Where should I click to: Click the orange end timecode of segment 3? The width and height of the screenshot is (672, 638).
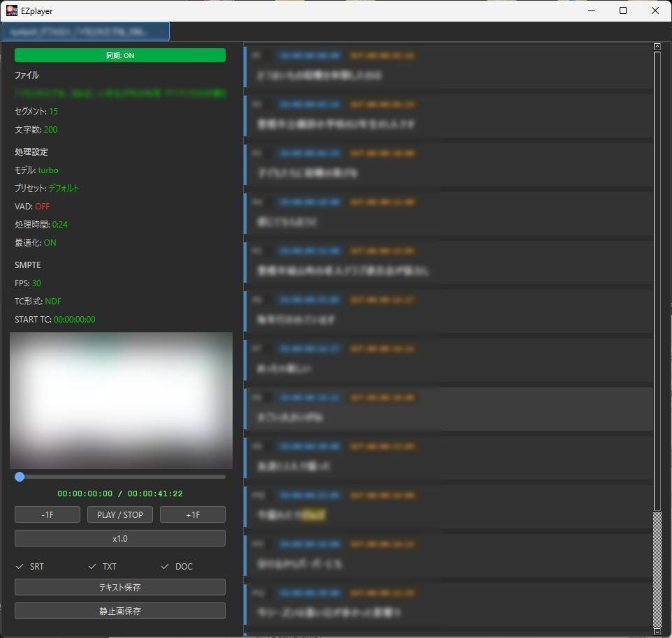381,153
